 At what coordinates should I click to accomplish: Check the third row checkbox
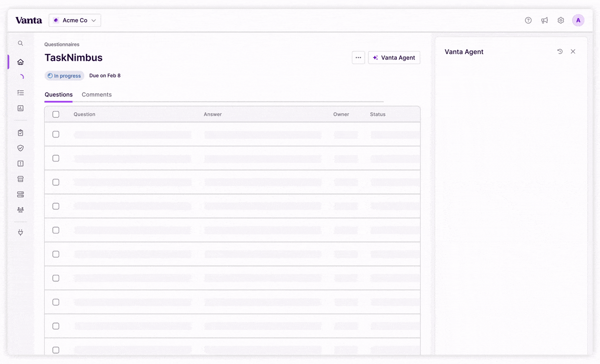(x=56, y=182)
